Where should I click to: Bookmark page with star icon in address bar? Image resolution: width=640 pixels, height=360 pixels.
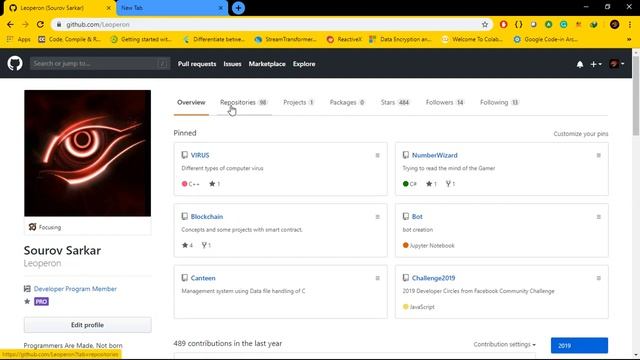pos(484,24)
